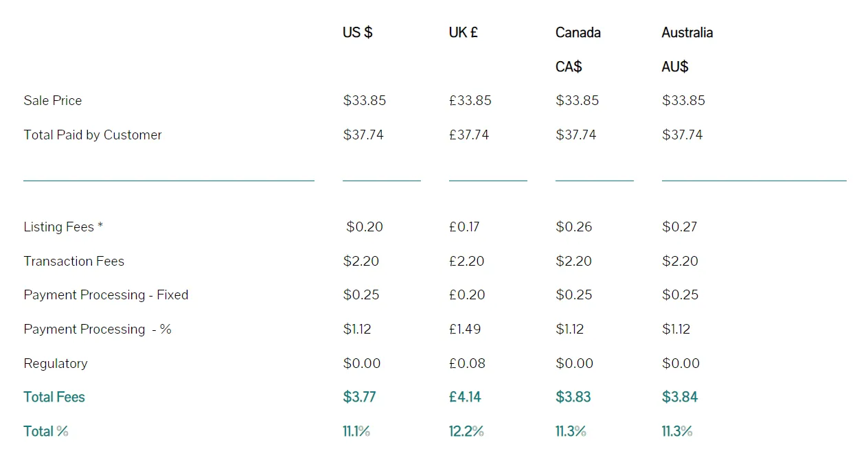Click the Transaction Fees row label
868x462 pixels.
coord(73,261)
